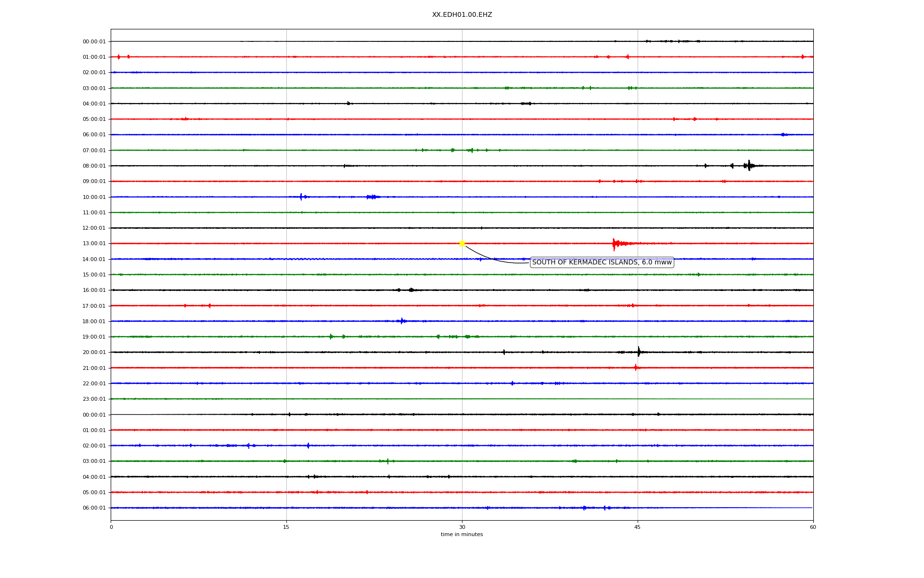Click the 14:00:01 row time label
The image size is (924, 578).
coord(94,260)
